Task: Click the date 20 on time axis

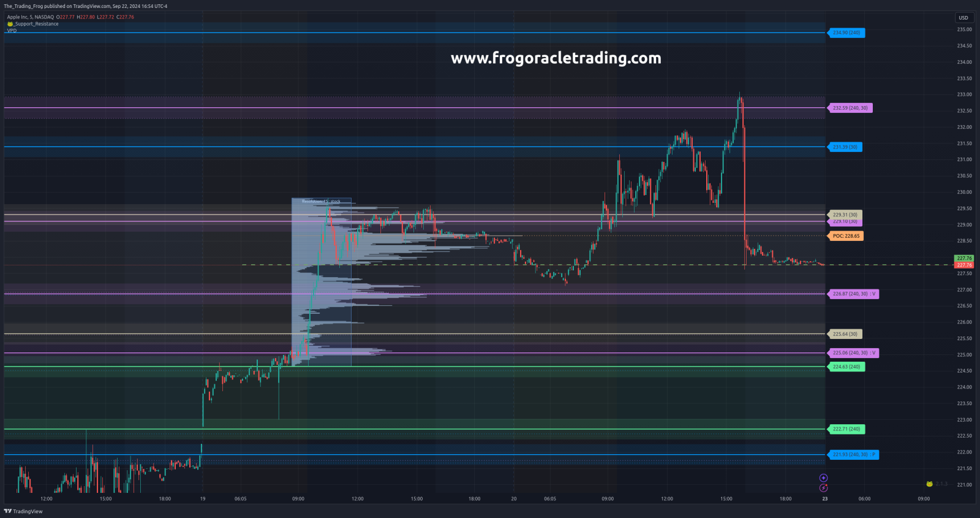Action: pos(514,499)
